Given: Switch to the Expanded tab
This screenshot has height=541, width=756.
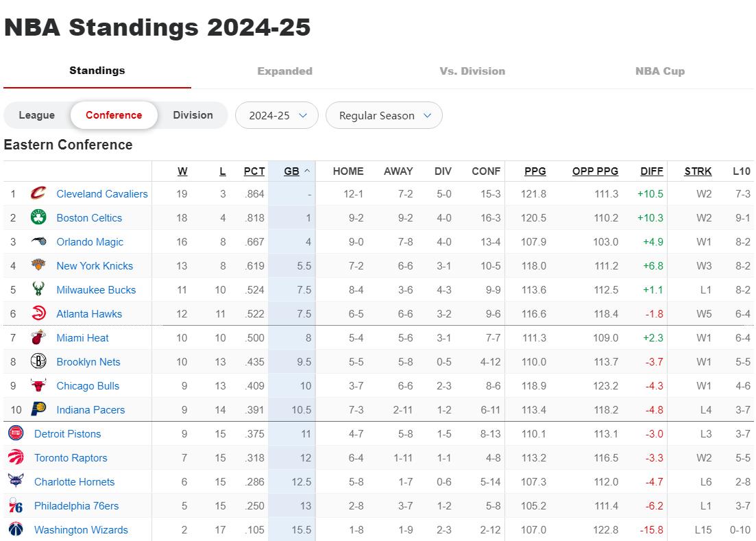Looking at the screenshot, I should tap(284, 71).
